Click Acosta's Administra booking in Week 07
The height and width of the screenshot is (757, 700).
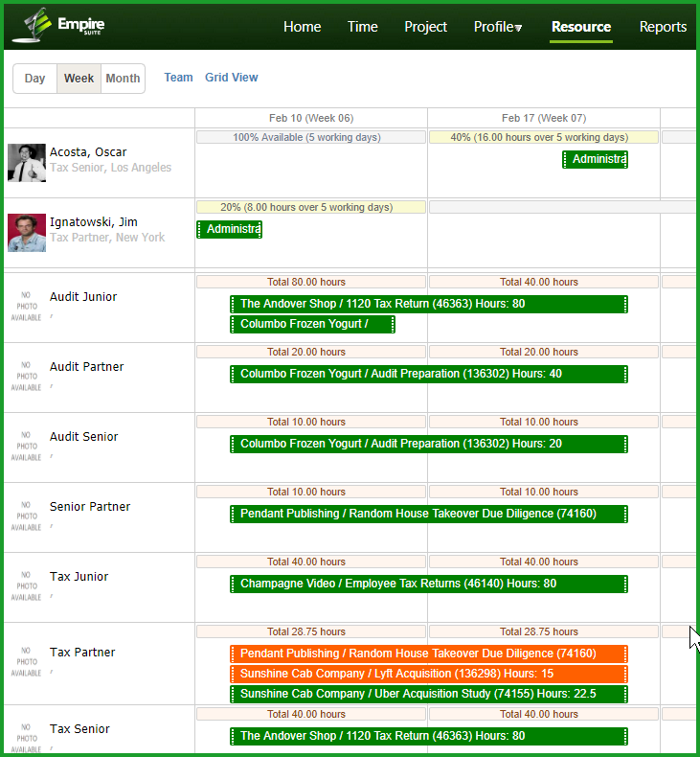[x=595, y=159]
